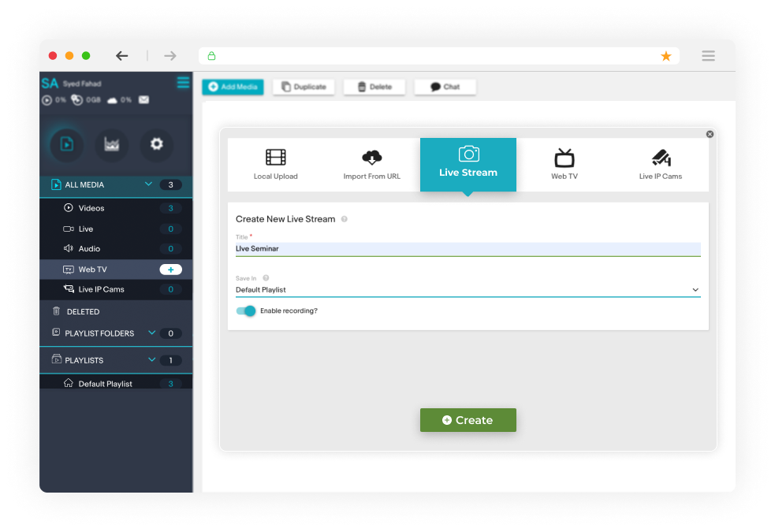Click help icon beside Create New Live Stream
The width and height of the screenshot is (775, 532).
click(x=345, y=219)
